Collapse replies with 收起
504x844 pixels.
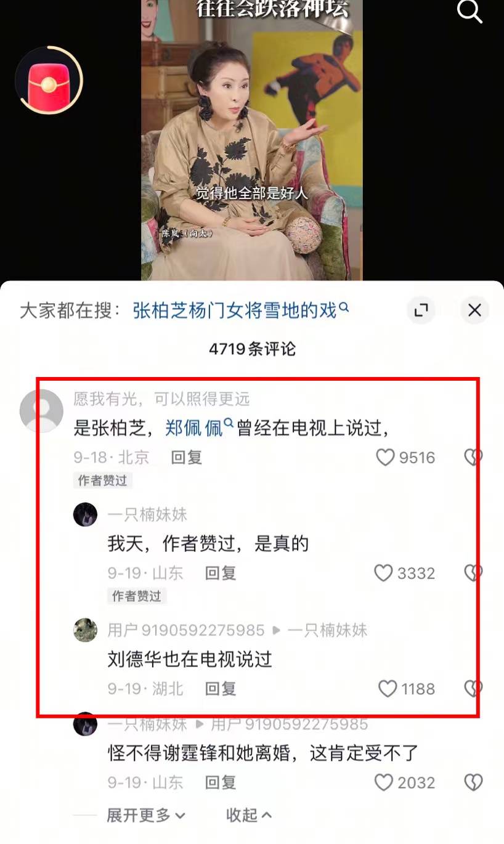point(249,815)
